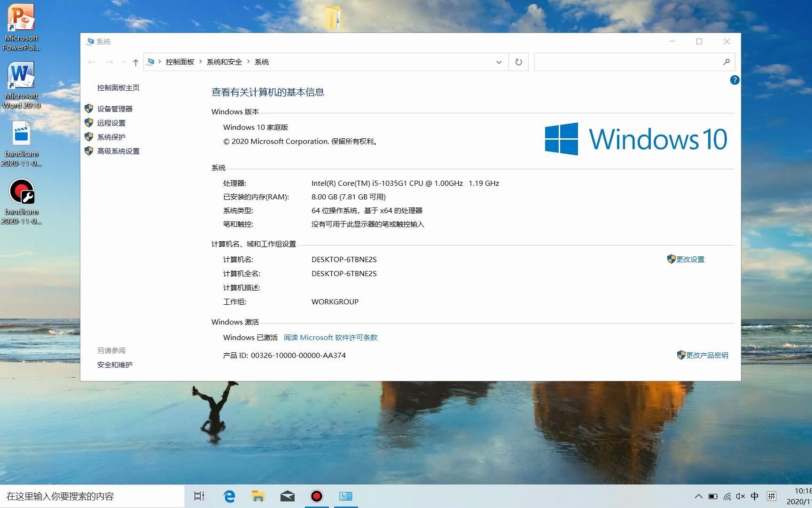Click the blue help question mark icon
The height and width of the screenshot is (508, 812).
734,80
